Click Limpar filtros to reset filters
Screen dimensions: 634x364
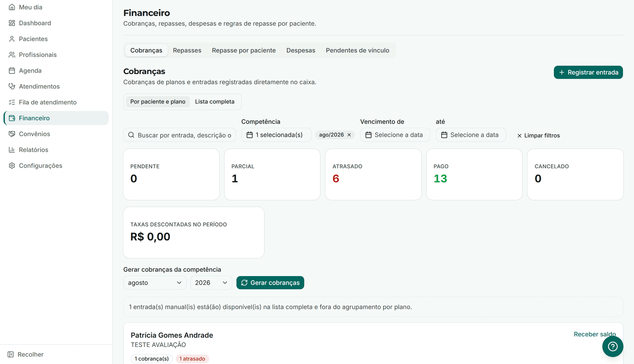pos(538,135)
